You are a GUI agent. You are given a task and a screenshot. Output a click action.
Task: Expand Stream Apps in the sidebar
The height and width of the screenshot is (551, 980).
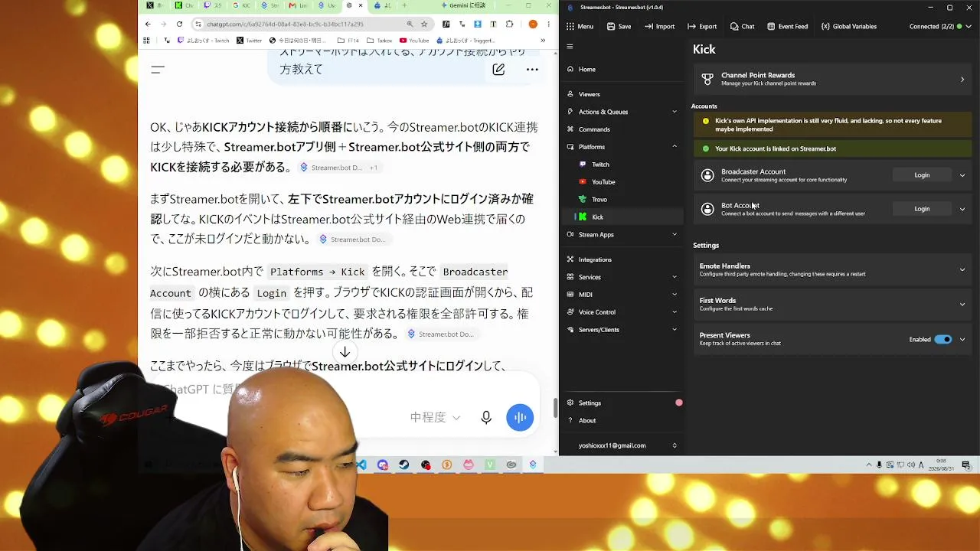[622, 235]
